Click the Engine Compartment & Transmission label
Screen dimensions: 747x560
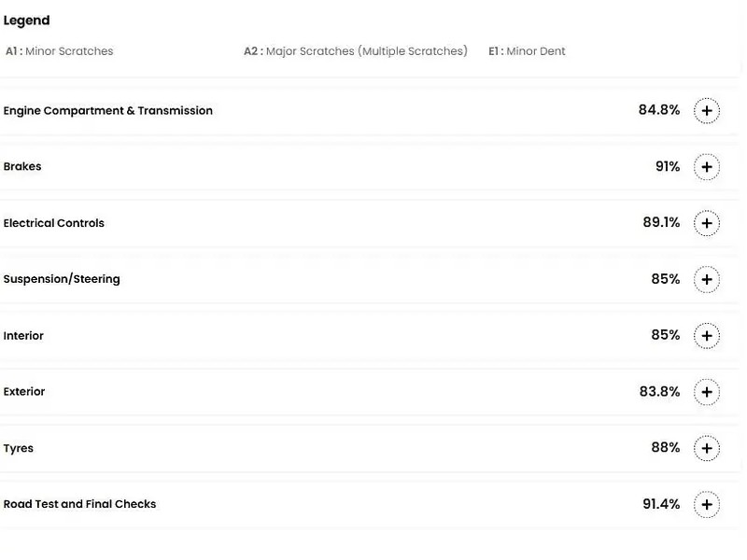(x=108, y=111)
